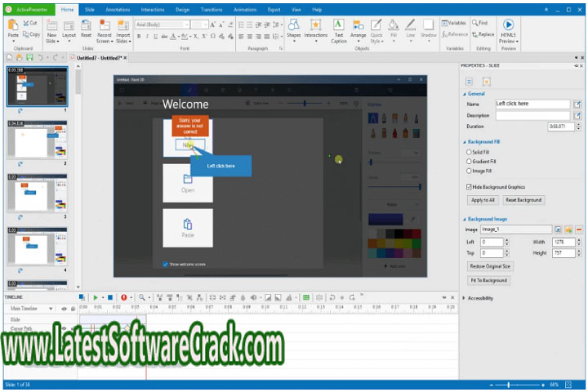Select the second slide thumbnail
The image size is (588, 392).
pyautogui.click(x=38, y=139)
